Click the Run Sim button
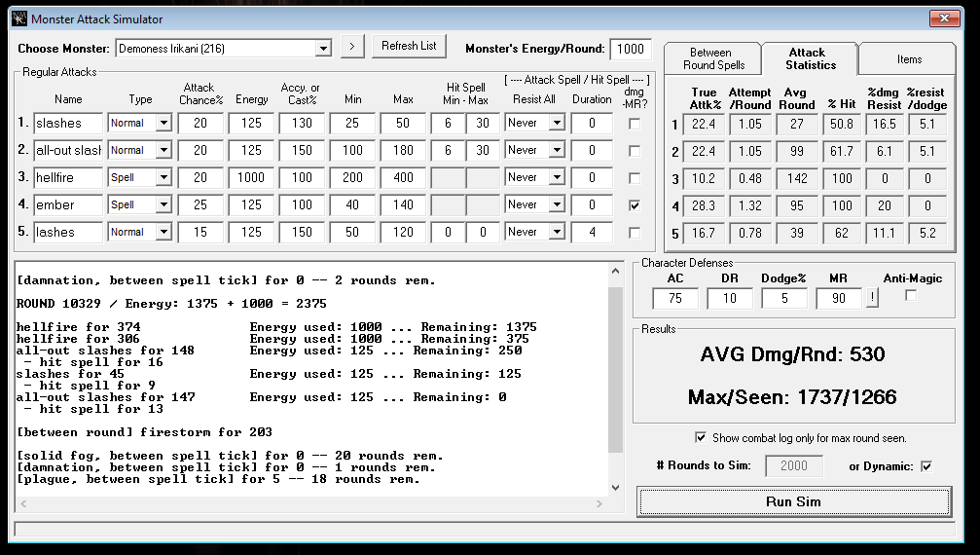 pos(793,501)
